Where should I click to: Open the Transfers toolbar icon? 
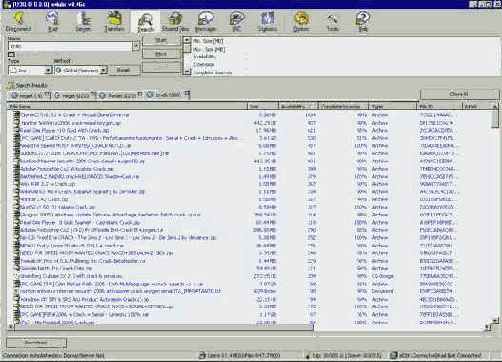tap(114, 21)
